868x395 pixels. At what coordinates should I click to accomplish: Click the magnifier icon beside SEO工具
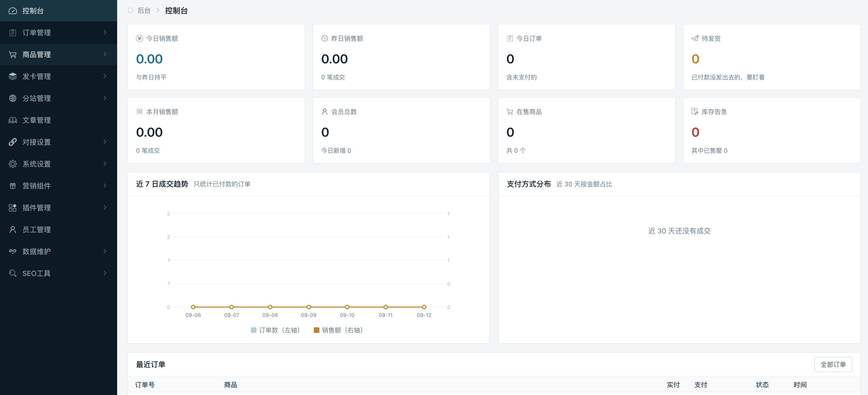pyautogui.click(x=12, y=273)
